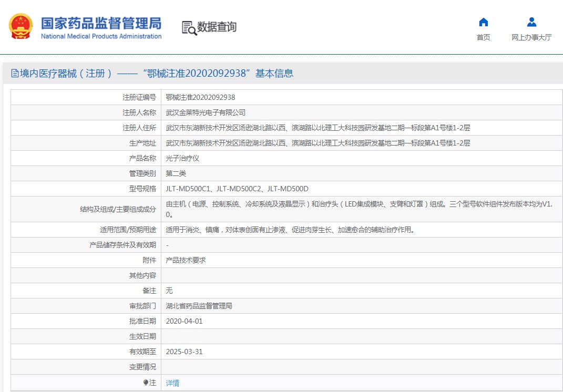This screenshot has height=392, width=563.
Task: Click the 生效日期 label
Action: [x=142, y=337]
